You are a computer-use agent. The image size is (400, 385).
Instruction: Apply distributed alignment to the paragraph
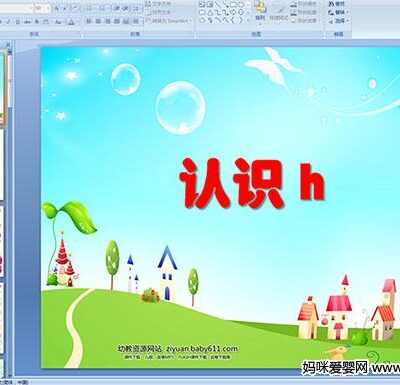pyautogui.click(x=127, y=21)
